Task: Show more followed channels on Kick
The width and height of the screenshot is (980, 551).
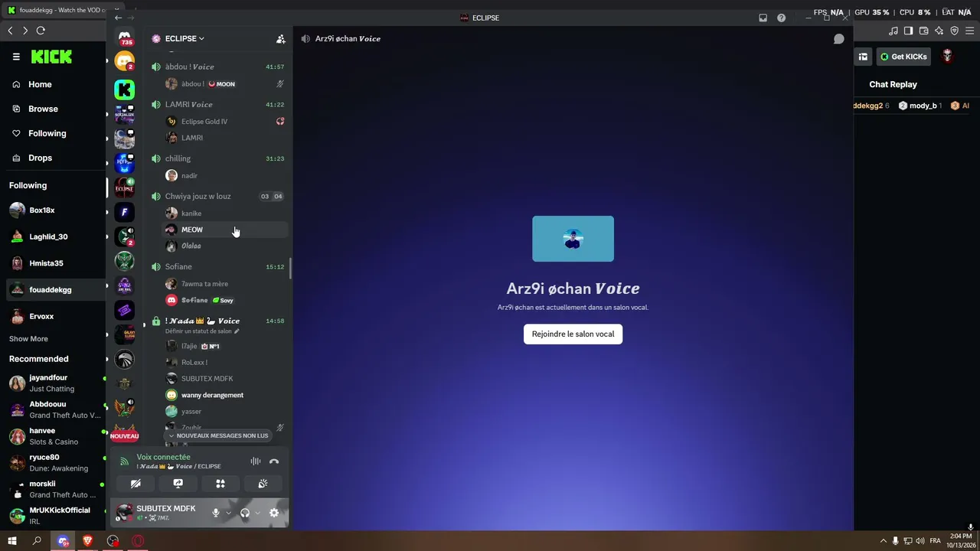Action: (28, 339)
